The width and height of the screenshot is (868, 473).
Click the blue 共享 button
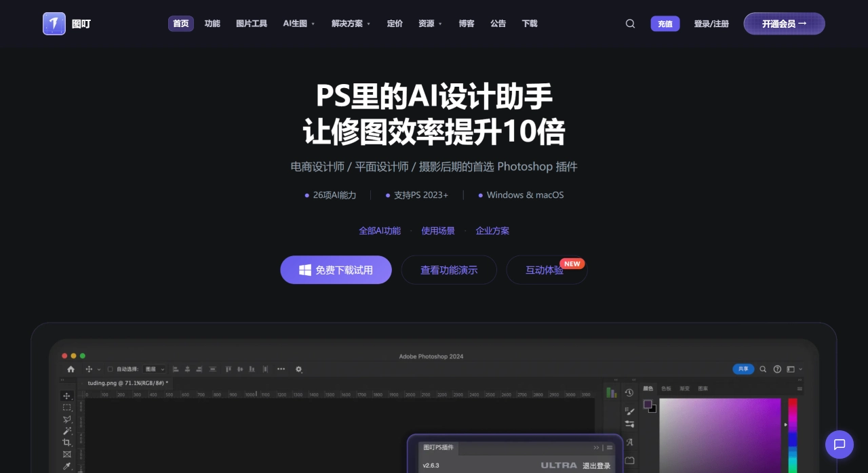743,369
